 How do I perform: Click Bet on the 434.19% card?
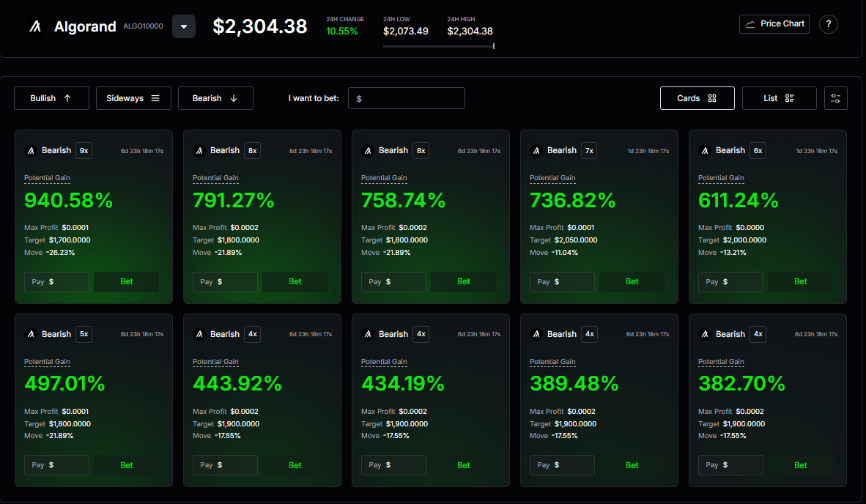point(463,465)
